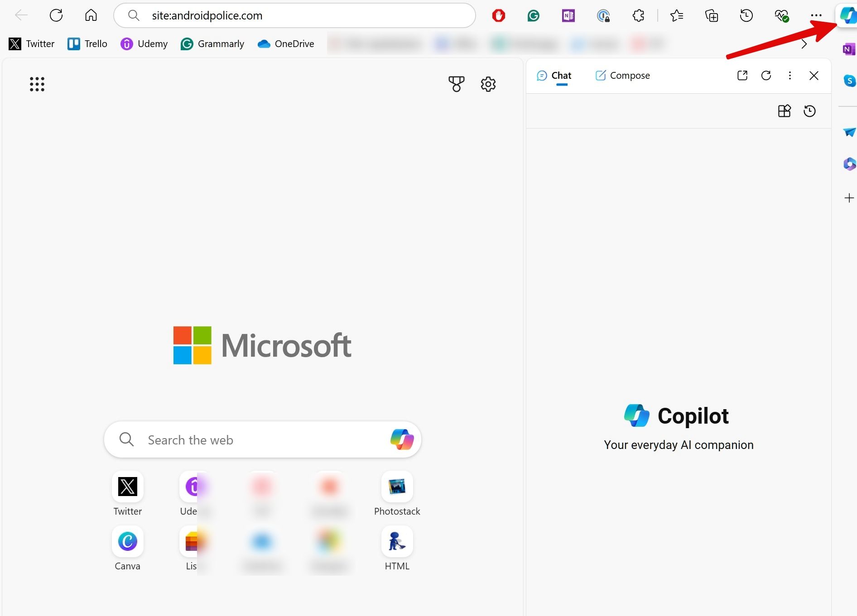Open Udemy bookmark in favorites bar
This screenshot has width=857, height=616.
point(144,44)
